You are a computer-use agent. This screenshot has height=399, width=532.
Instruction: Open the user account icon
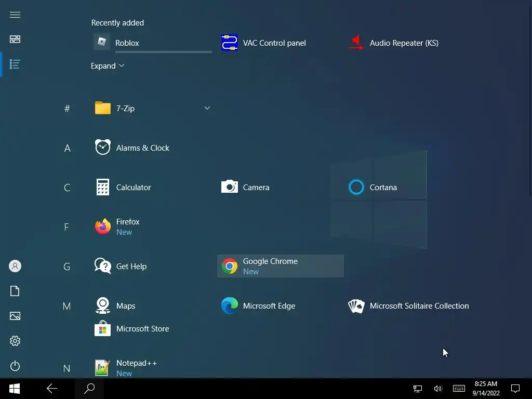[x=15, y=266]
